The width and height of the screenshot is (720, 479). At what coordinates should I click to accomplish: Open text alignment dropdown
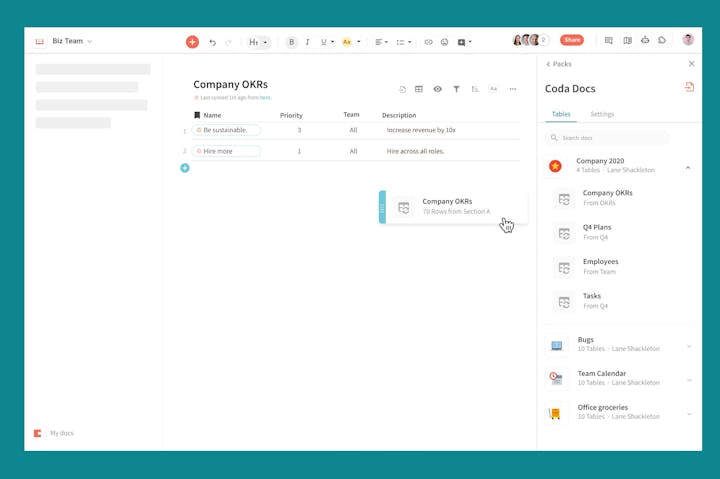(381, 42)
